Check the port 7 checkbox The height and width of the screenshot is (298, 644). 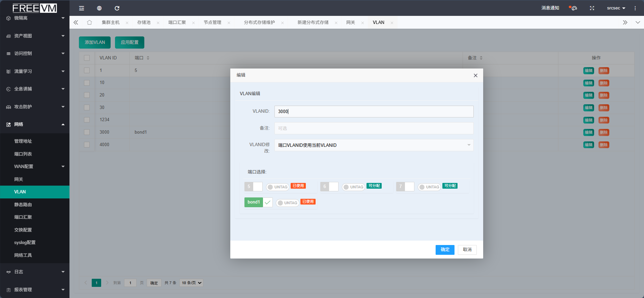point(409,187)
